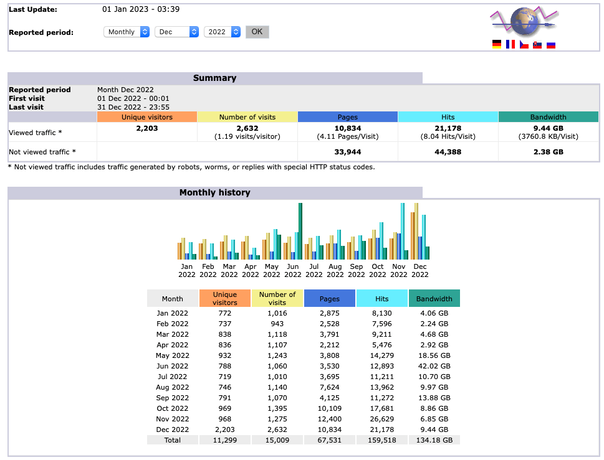Click the 134.18 GB total bandwidth
This screenshot has width=604, height=460.
pyautogui.click(x=434, y=440)
